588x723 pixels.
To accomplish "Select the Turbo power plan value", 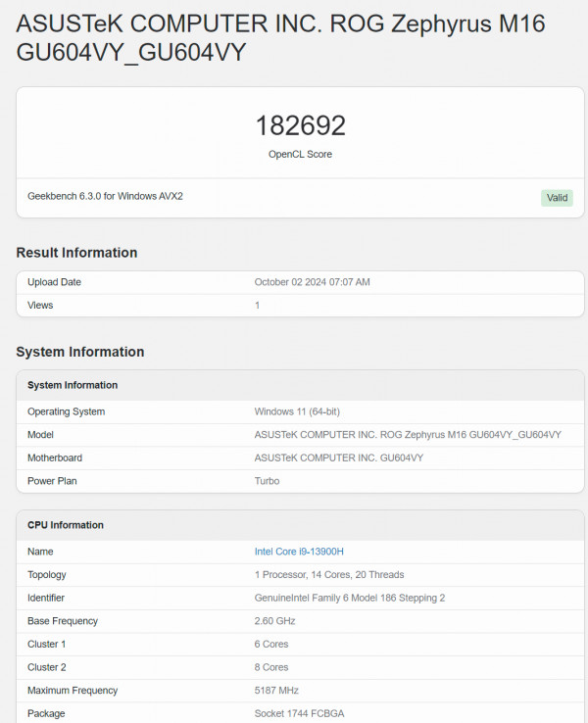I will point(267,481).
